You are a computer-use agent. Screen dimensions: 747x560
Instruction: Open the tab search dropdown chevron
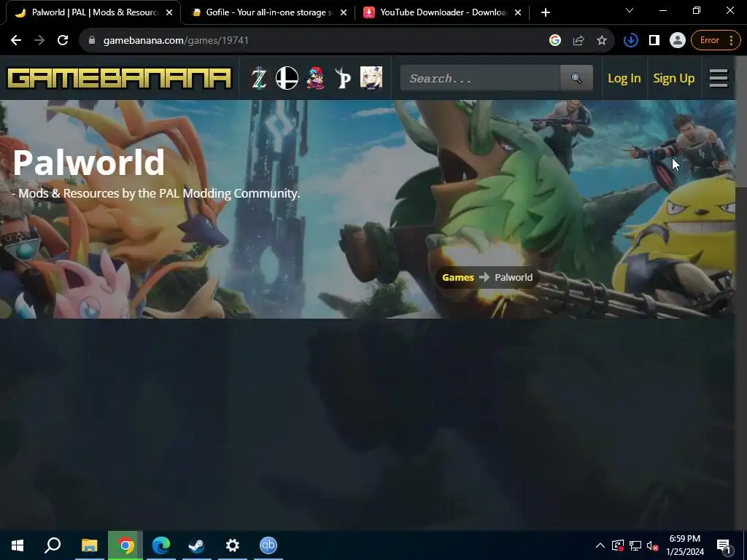tap(630, 10)
